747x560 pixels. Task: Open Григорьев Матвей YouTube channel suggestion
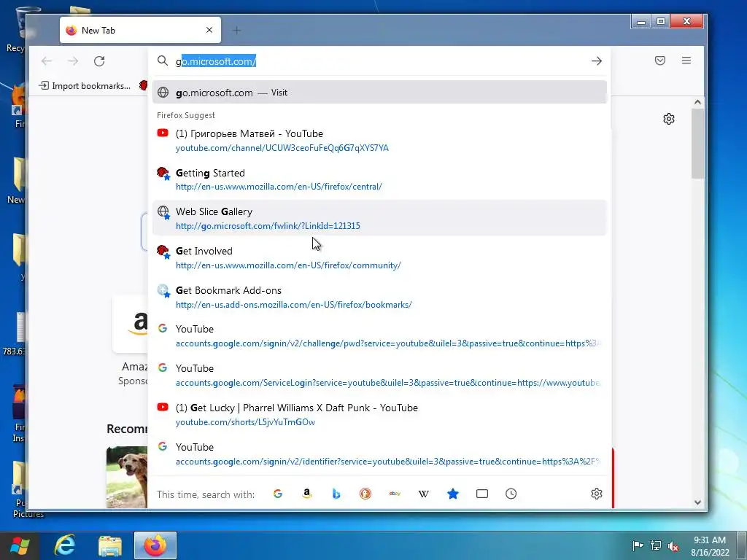click(379, 141)
